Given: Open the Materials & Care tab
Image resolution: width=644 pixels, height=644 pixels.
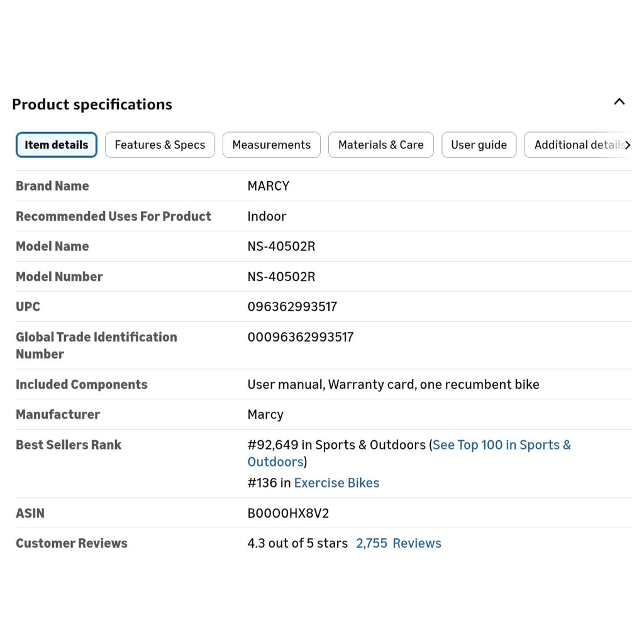Looking at the screenshot, I should click(380, 145).
